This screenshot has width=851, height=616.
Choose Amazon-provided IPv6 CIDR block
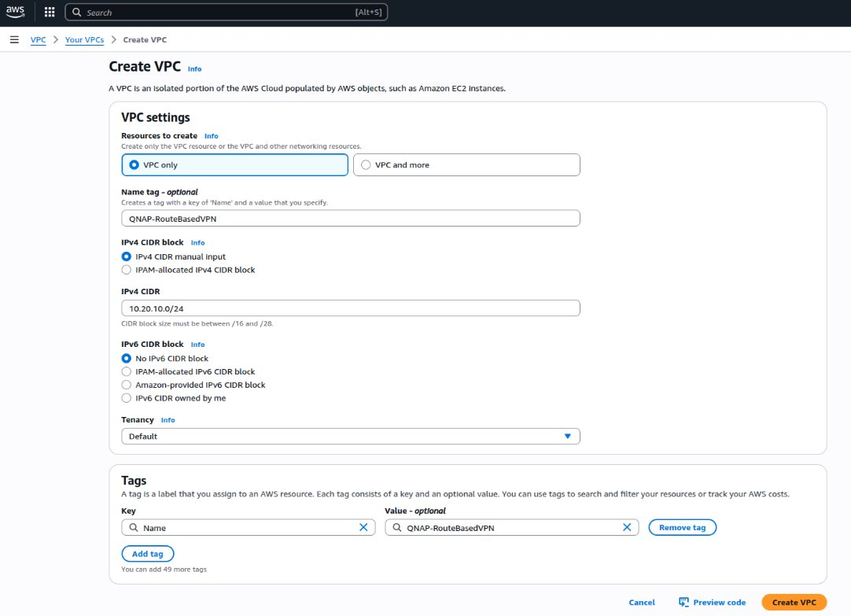click(127, 385)
